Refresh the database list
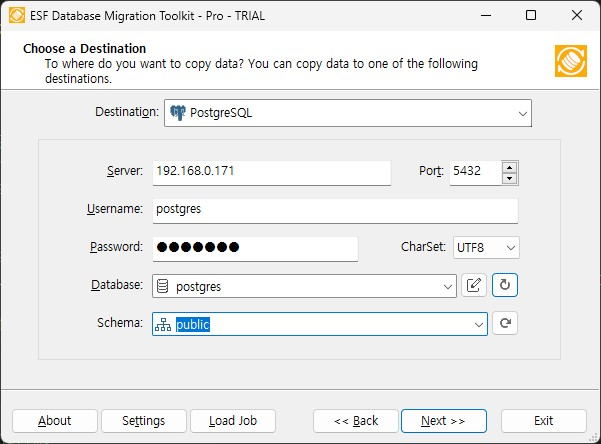601x444 pixels. point(505,285)
